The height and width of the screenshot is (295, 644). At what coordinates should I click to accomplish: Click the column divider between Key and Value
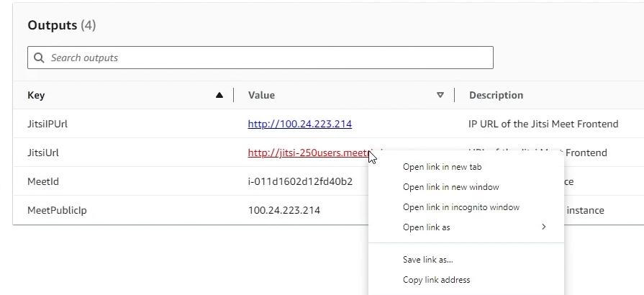234,95
